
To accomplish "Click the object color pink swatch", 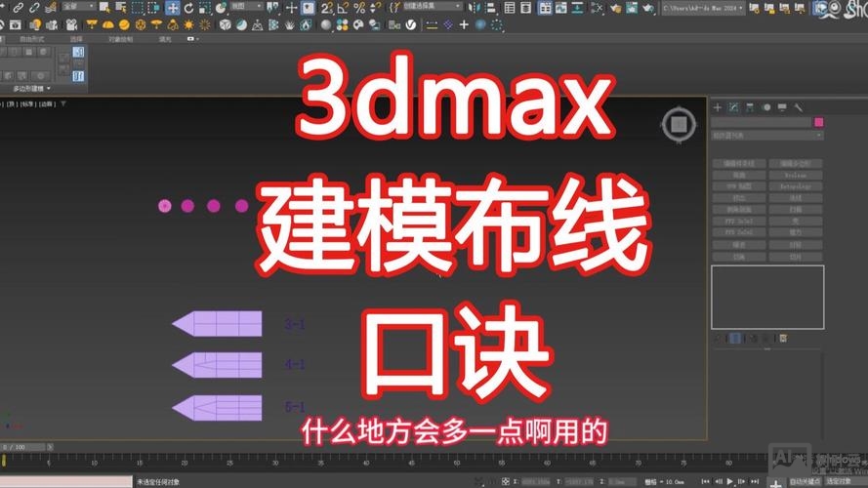I will click(819, 122).
